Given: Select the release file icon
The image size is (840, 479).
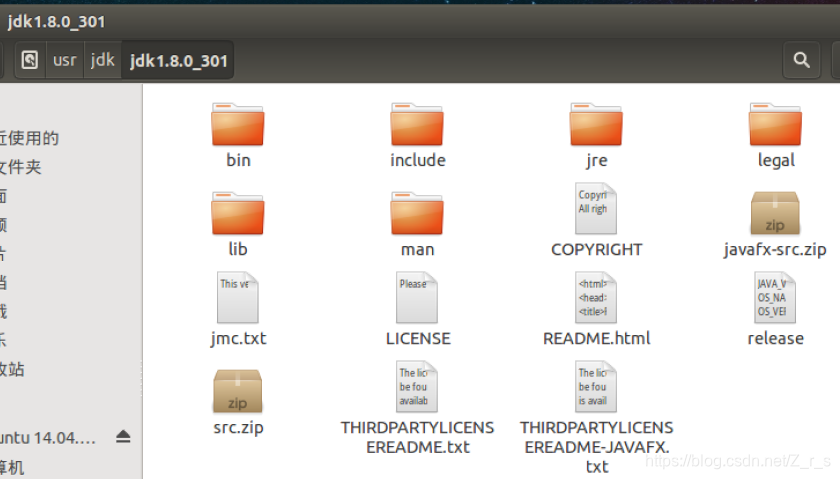Looking at the screenshot, I should tap(775, 297).
